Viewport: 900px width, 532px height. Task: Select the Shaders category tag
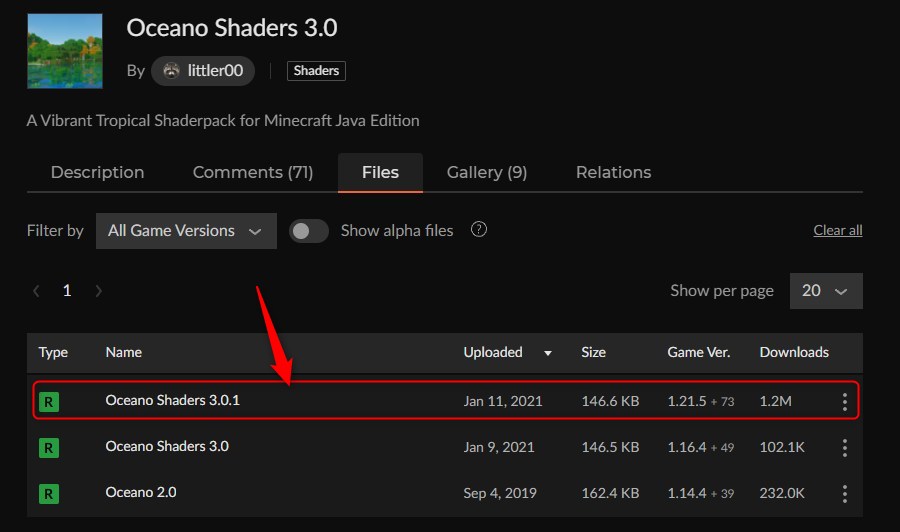(x=316, y=71)
